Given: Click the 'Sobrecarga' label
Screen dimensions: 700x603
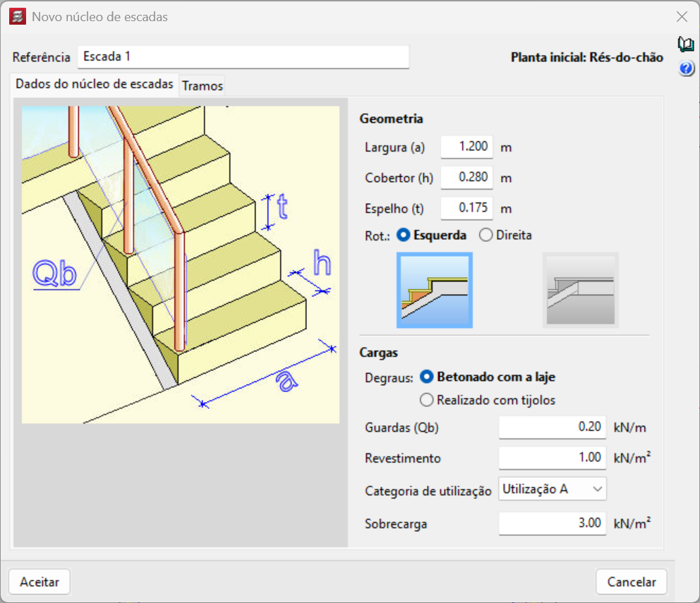Looking at the screenshot, I should point(396,524).
